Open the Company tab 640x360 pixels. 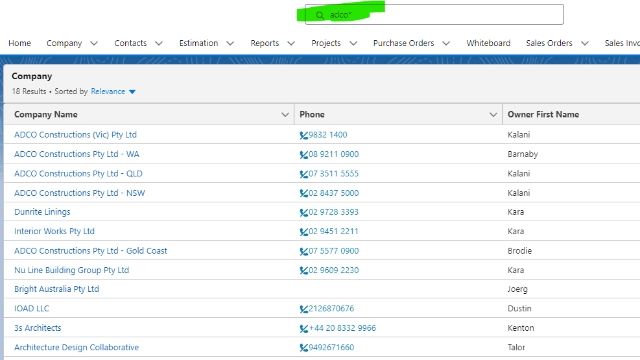coord(64,43)
